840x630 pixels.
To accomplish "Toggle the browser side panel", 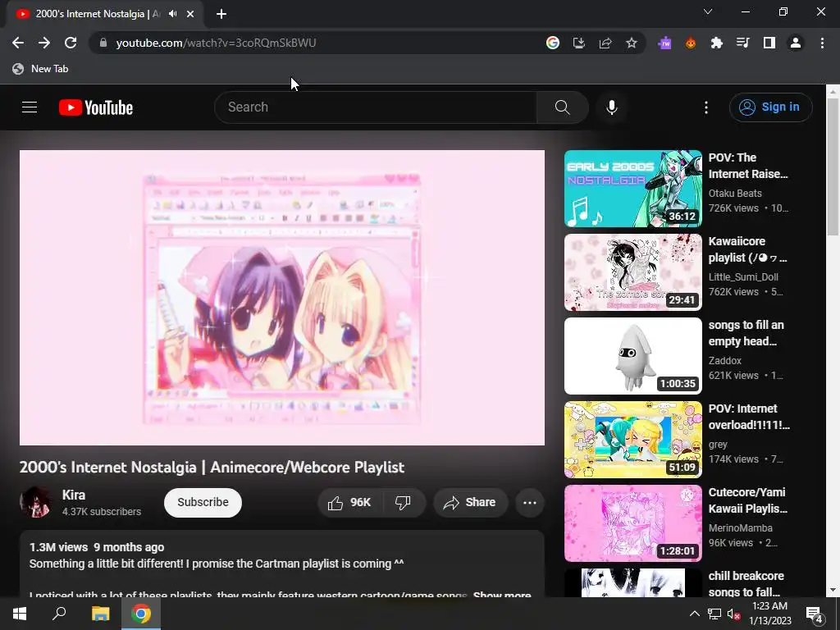I will tap(769, 43).
